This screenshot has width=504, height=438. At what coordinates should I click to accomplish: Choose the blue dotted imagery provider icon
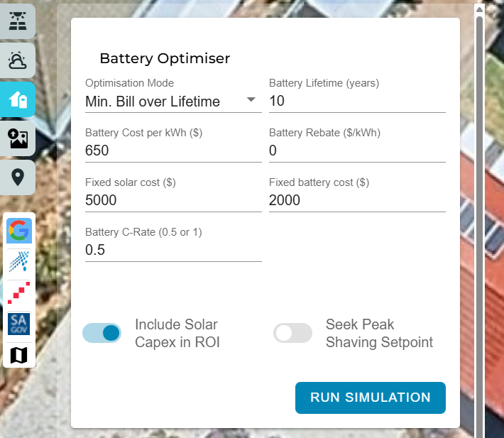(x=19, y=261)
